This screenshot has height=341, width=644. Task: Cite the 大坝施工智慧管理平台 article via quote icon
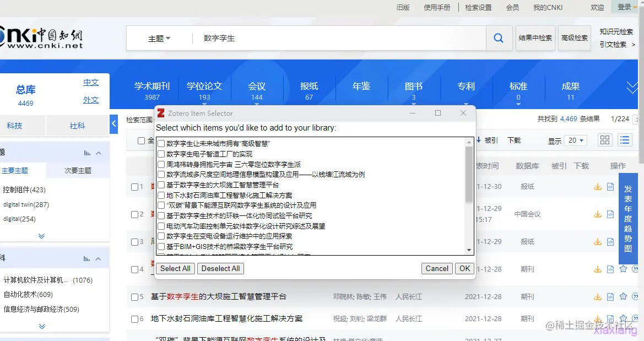(635, 296)
